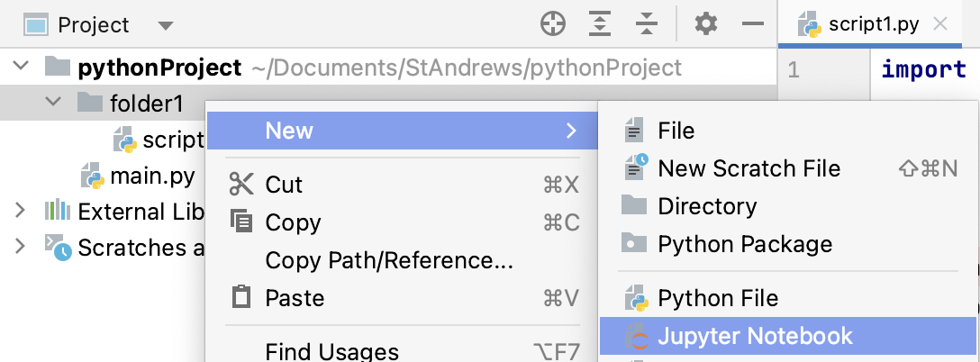Click the Select Opened File target icon
The height and width of the screenshot is (362, 980).
(553, 24)
